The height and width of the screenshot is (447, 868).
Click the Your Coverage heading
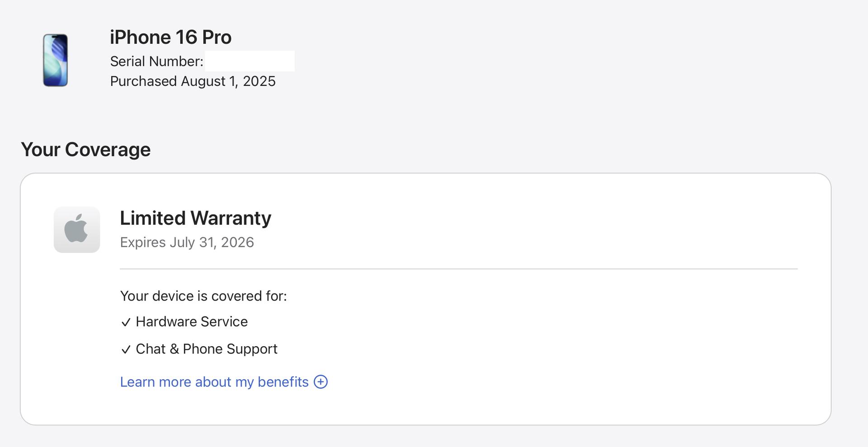point(85,150)
